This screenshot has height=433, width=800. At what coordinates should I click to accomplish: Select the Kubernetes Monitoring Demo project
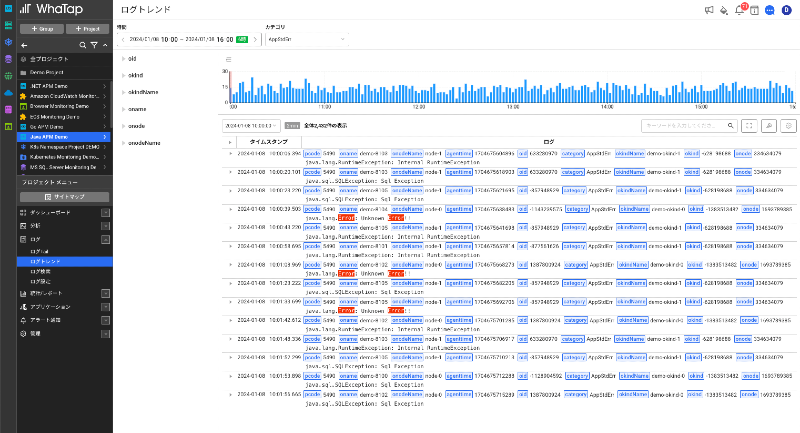tap(64, 157)
